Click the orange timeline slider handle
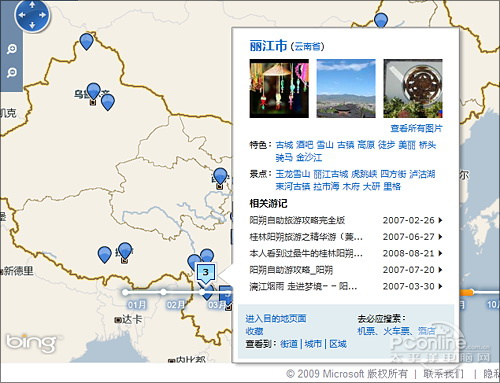500x383 pixels. (x=467, y=292)
